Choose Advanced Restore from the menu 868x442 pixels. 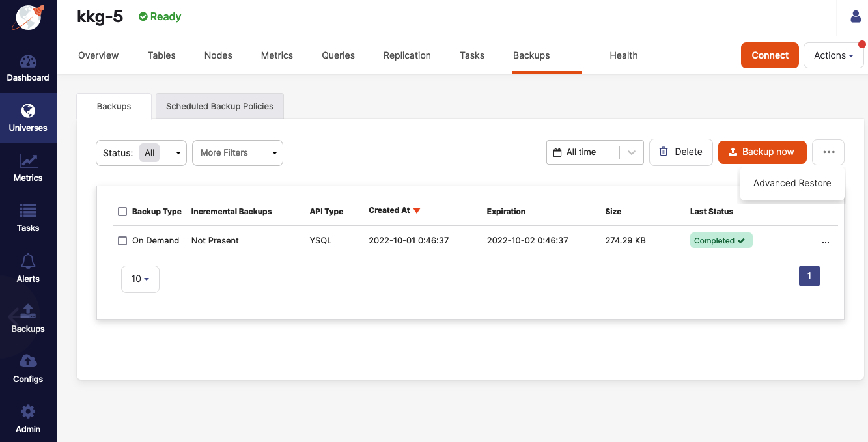[792, 183]
